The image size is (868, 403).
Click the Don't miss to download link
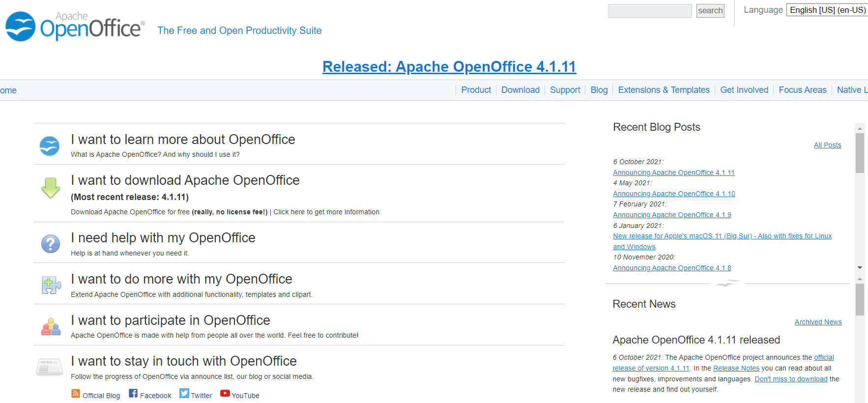click(791, 379)
